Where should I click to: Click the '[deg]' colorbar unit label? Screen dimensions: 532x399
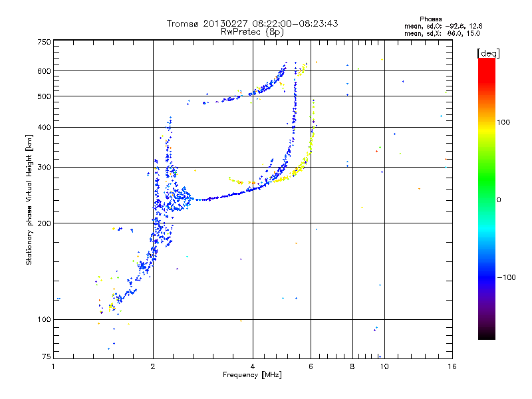pyautogui.click(x=488, y=53)
